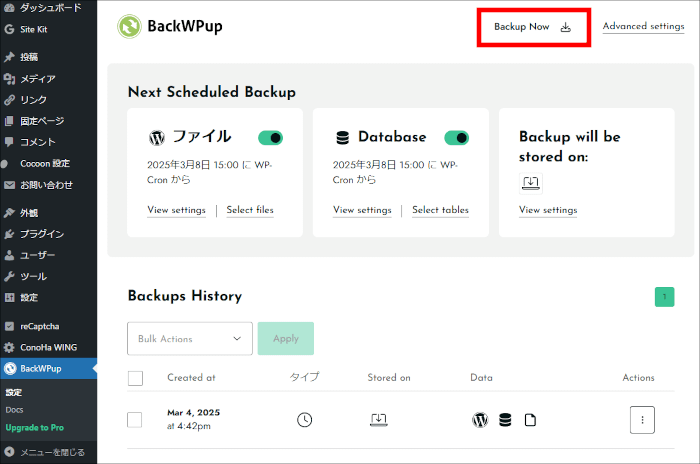Image resolution: width=700 pixels, height=464 pixels.
Task: Select BackWPup in the sidebar
Action: point(48,368)
